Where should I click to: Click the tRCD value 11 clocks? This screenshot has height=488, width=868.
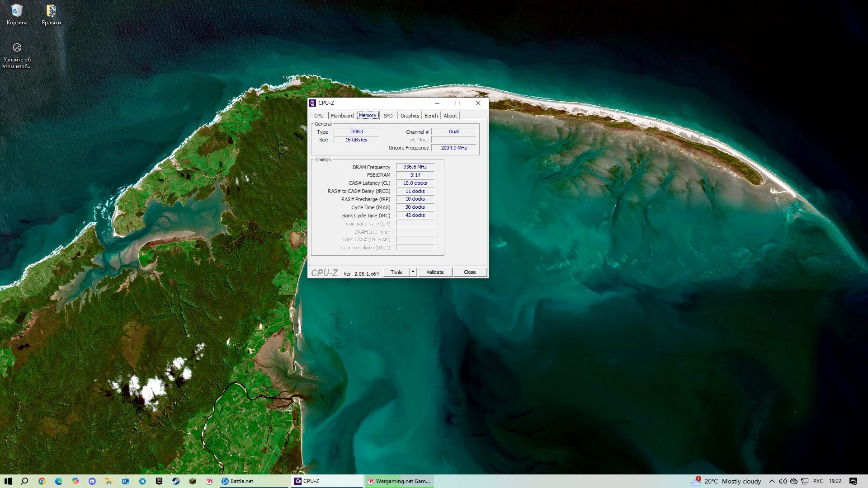(x=415, y=191)
